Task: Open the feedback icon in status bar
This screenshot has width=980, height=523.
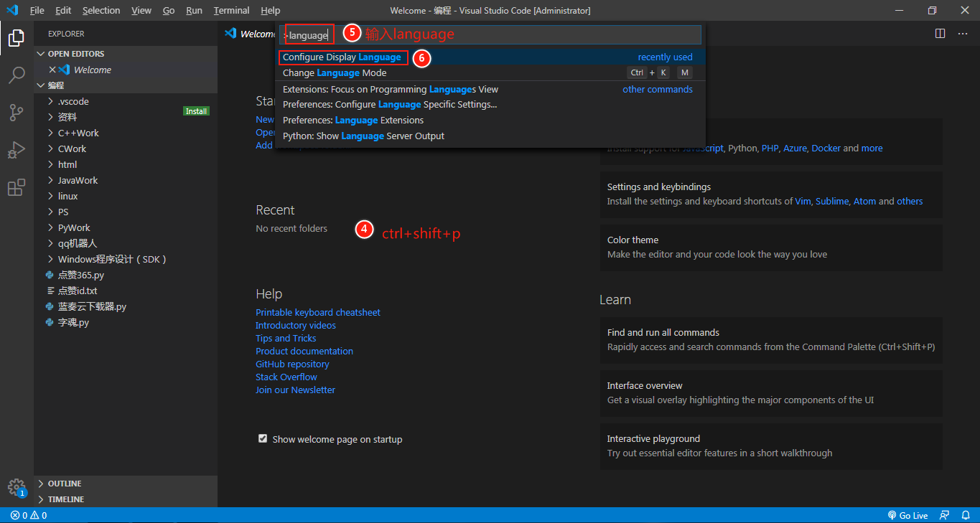Action: (x=945, y=515)
